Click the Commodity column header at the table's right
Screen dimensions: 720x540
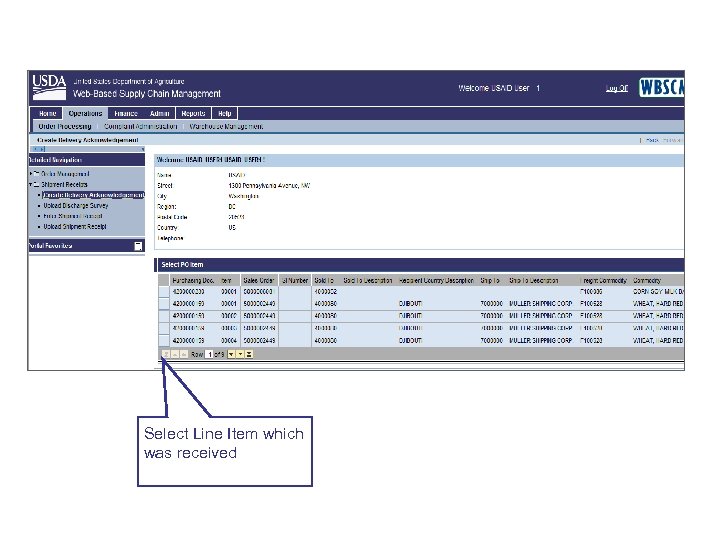(x=647, y=280)
